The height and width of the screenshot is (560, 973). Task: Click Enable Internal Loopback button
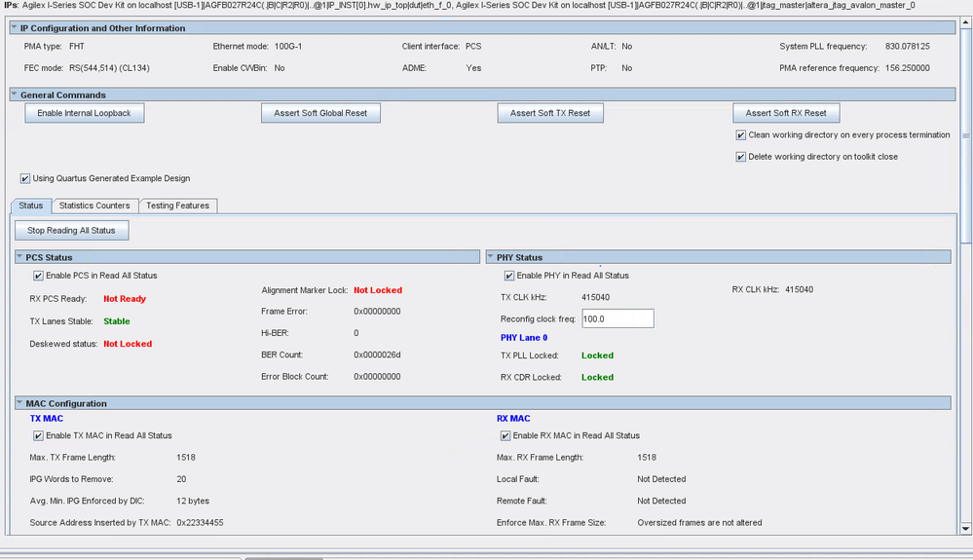(84, 113)
